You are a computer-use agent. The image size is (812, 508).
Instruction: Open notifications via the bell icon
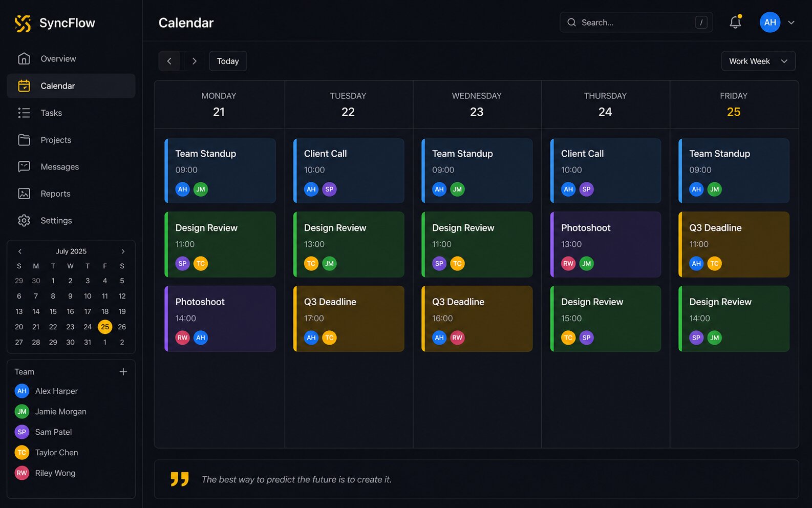coord(735,23)
